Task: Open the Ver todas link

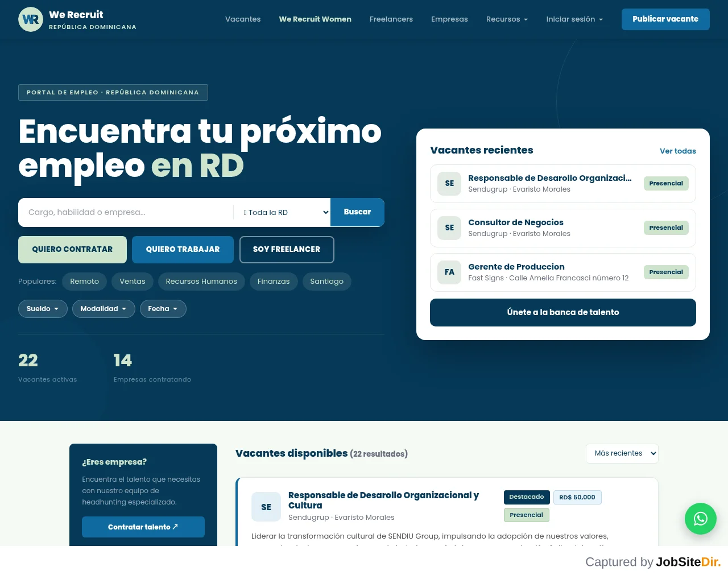Action: (x=678, y=151)
